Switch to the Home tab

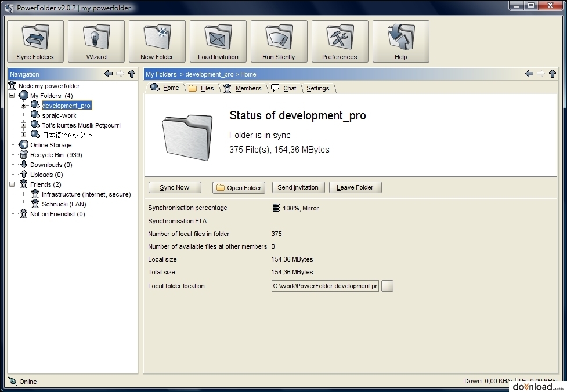click(165, 88)
